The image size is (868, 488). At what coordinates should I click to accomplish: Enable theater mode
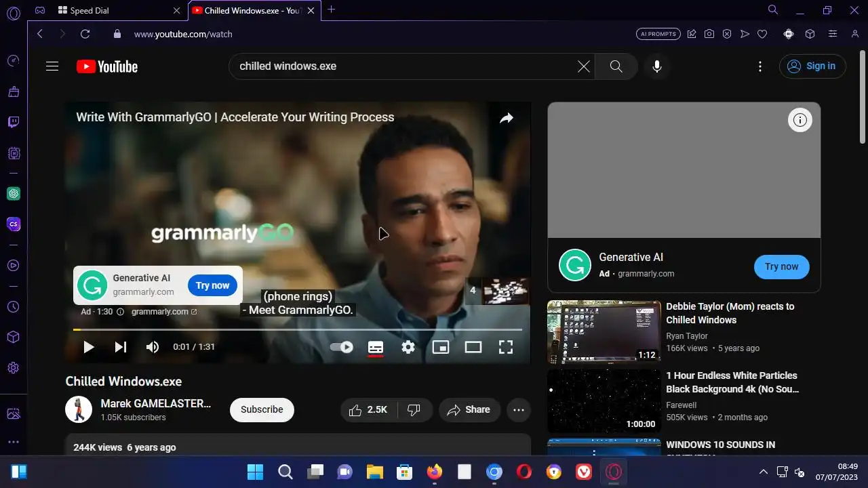tap(473, 347)
